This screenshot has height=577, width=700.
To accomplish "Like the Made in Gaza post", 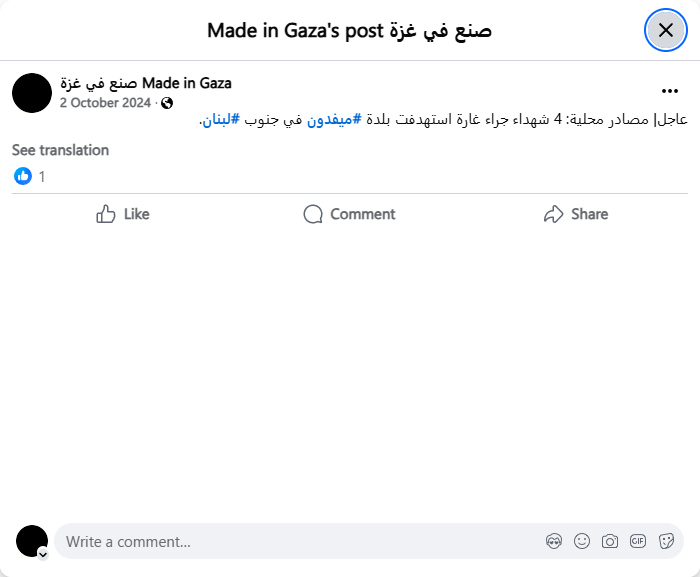I will point(123,214).
